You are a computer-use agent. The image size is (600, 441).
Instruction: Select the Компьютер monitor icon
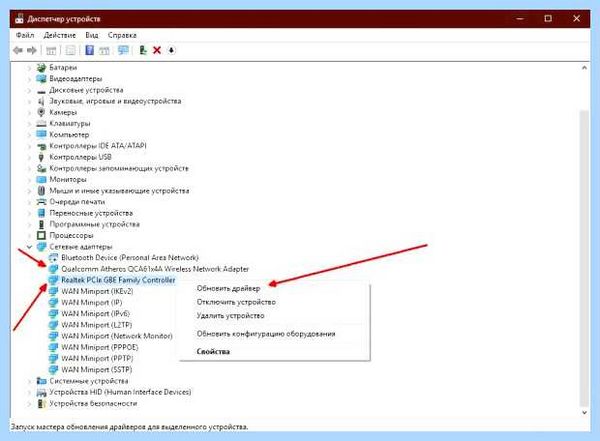coord(41,134)
